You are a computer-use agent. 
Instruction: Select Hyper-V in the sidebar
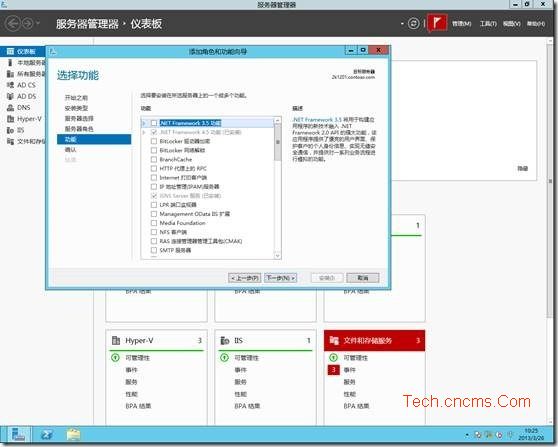(x=29, y=119)
